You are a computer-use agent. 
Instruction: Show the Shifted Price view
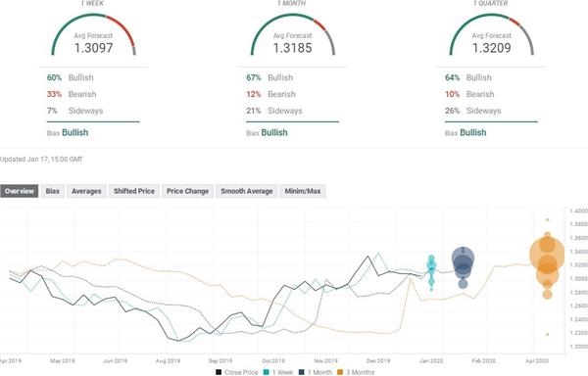(134, 191)
